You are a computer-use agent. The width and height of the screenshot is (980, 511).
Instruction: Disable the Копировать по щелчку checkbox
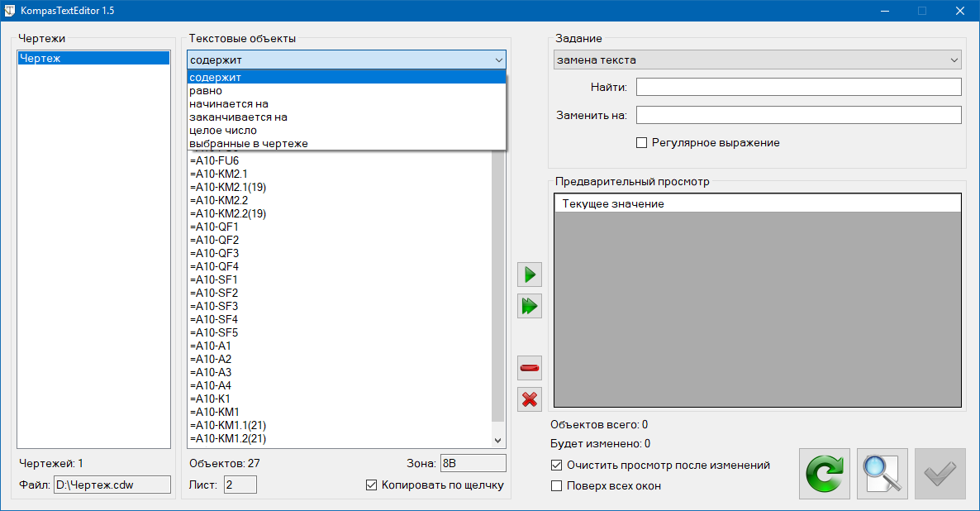pyautogui.click(x=371, y=485)
